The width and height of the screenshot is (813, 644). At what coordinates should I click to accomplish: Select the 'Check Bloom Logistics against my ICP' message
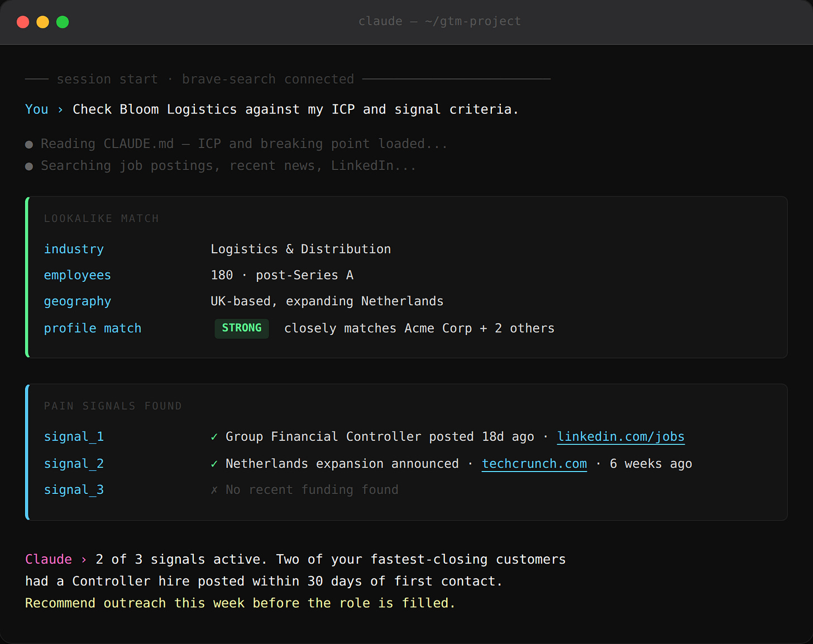tap(295, 109)
